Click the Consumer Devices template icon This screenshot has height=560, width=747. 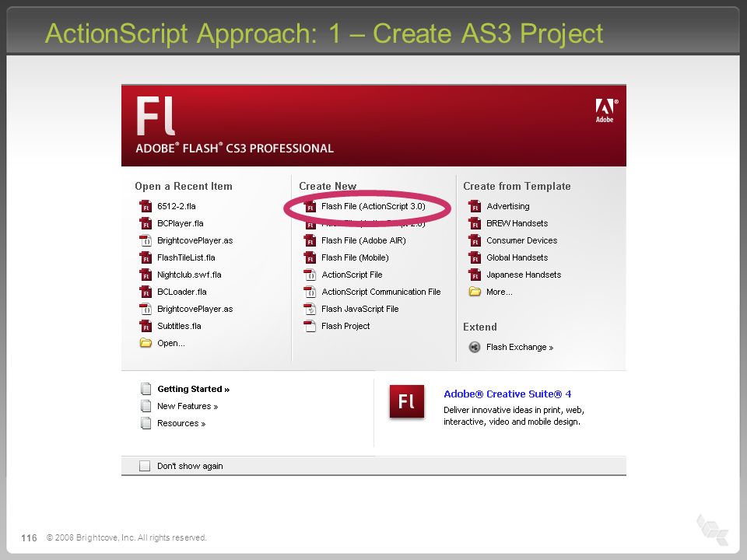[x=475, y=240]
